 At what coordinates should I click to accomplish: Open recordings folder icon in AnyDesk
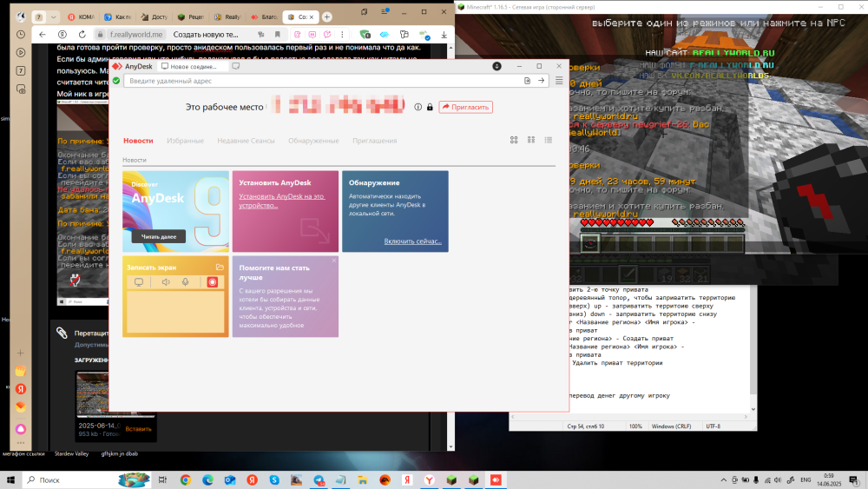[220, 267]
